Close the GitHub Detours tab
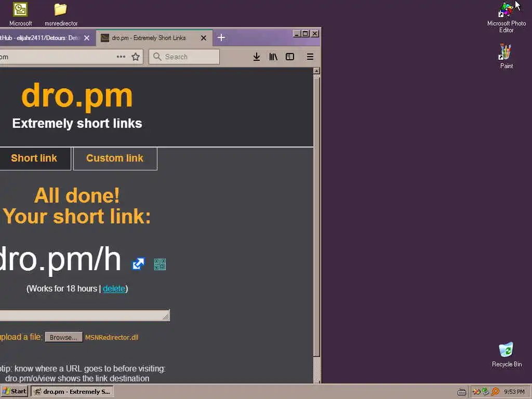The width and height of the screenshot is (532, 399). (x=87, y=38)
